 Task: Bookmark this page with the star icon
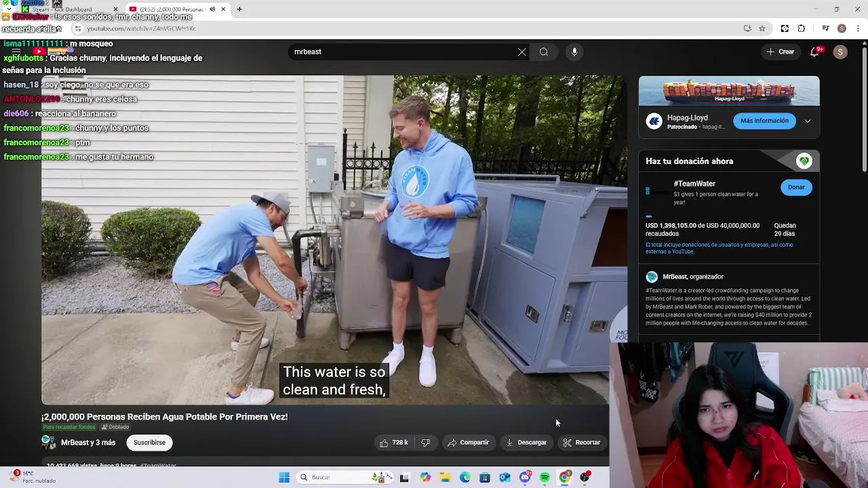(x=762, y=28)
